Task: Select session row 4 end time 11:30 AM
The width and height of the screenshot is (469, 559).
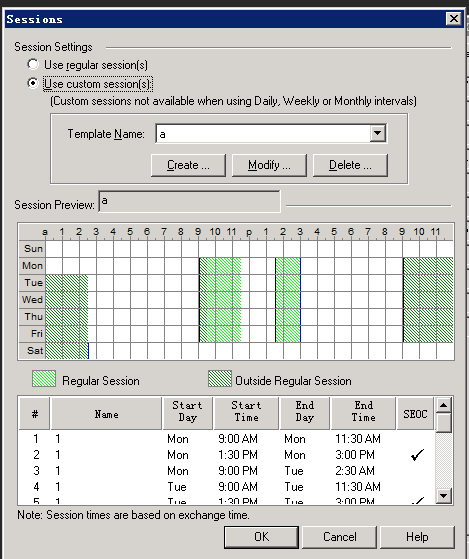Action: coord(357,487)
